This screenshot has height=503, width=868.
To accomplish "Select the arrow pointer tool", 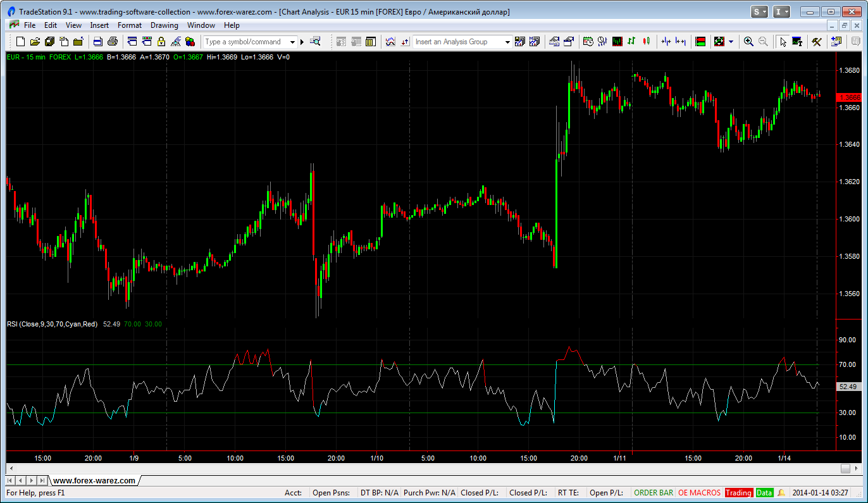I will click(x=783, y=42).
